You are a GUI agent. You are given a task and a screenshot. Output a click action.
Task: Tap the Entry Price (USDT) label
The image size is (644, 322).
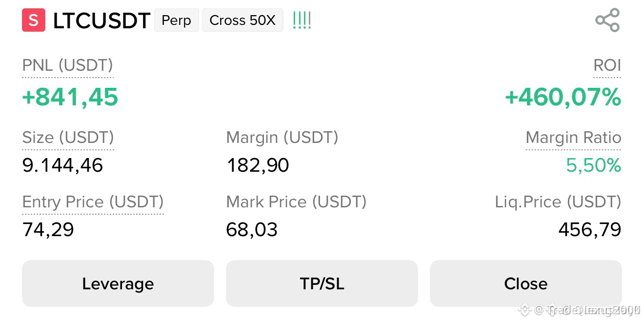click(x=93, y=202)
